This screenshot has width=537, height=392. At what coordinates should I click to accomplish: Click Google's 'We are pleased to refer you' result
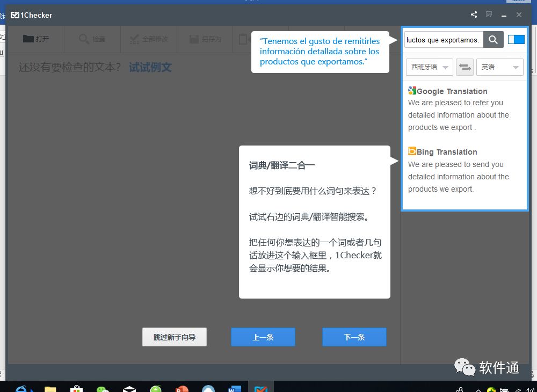click(458, 115)
